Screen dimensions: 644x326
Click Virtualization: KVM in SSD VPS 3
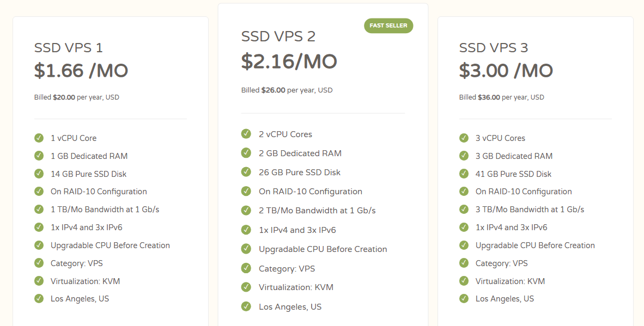510,281
